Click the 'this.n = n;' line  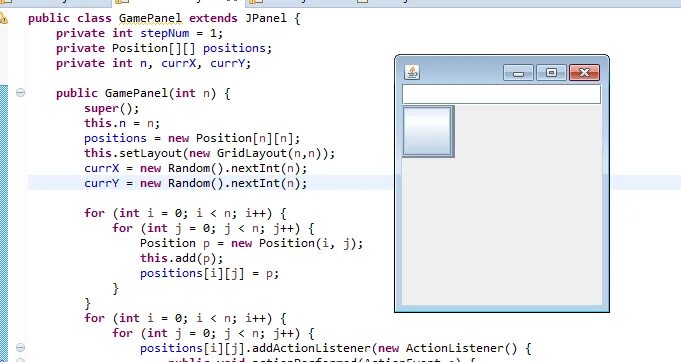(122, 123)
